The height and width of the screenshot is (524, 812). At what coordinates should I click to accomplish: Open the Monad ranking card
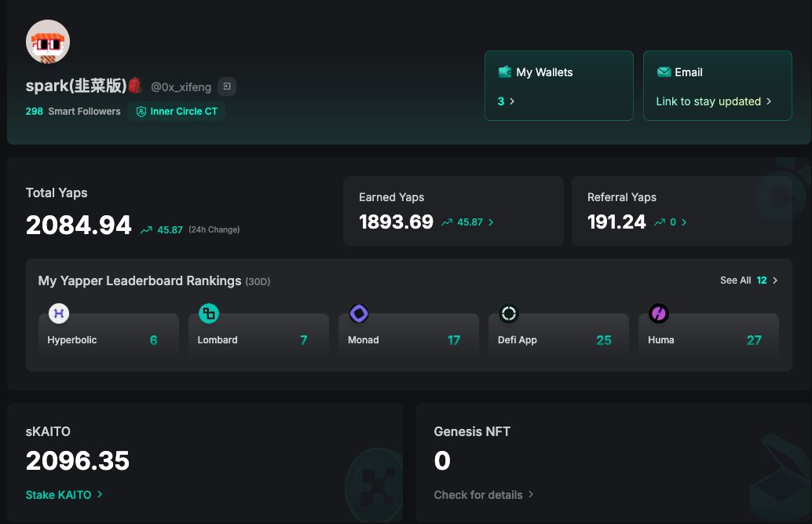point(408,335)
